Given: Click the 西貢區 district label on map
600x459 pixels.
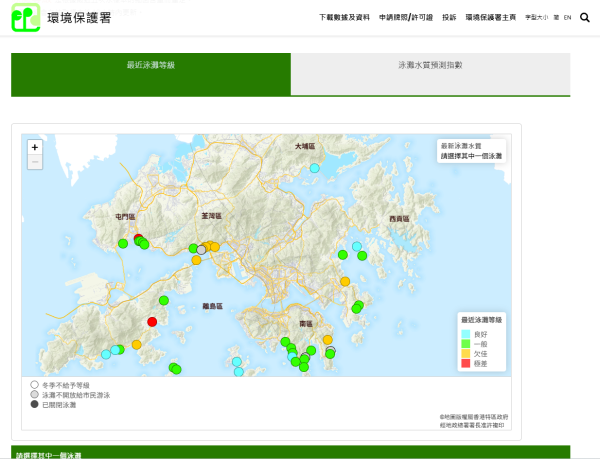Looking at the screenshot, I should pos(399,219).
